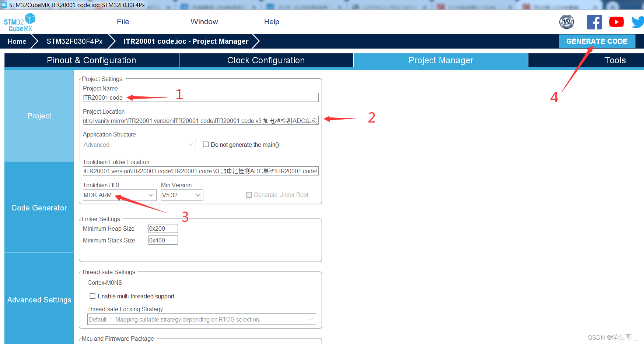The image size is (644, 344).
Task: Switch to Clock Configuration tab
Action: (266, 60)
